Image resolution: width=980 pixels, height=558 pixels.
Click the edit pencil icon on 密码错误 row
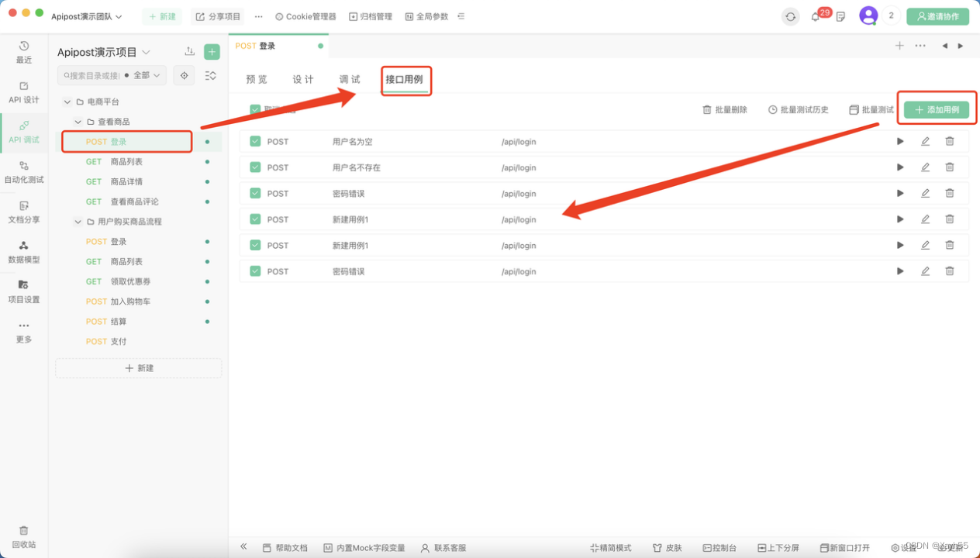pyautogui.click(x=924, y=193)
